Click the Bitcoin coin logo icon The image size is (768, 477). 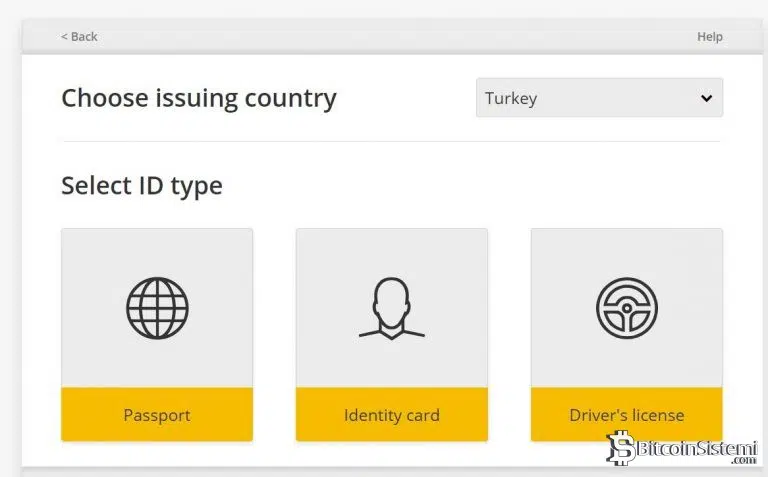pyautogui.click(x=621, y=448)
